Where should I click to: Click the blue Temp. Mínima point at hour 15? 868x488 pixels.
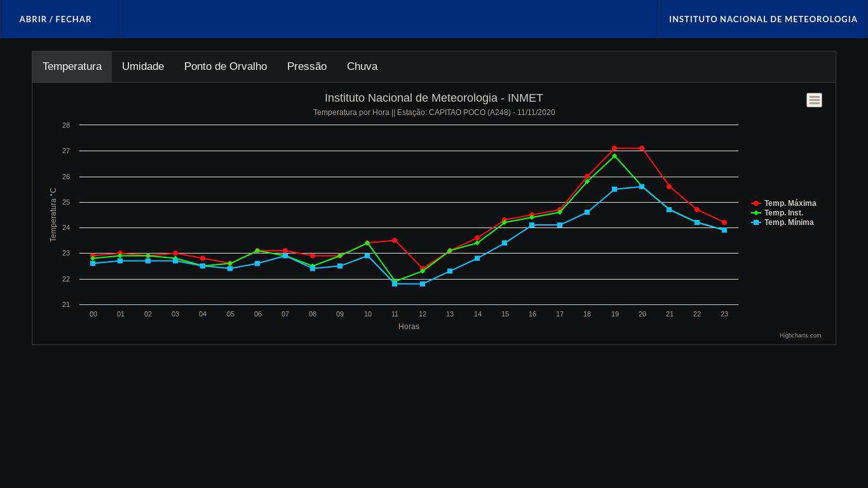pos(505,243)
